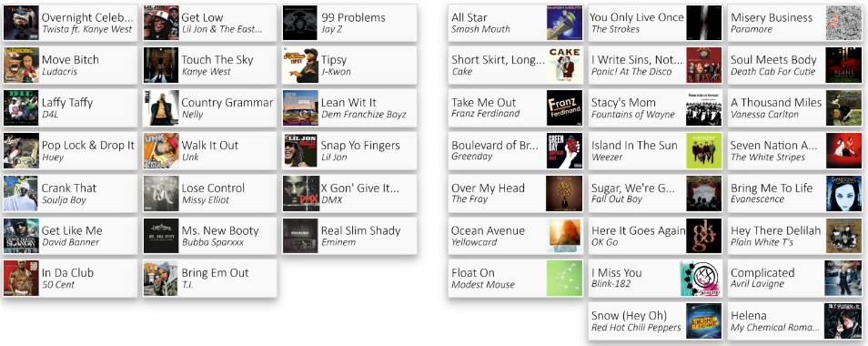
Task: Click the green Weezer album cover
Action: (x=704, y=150)
